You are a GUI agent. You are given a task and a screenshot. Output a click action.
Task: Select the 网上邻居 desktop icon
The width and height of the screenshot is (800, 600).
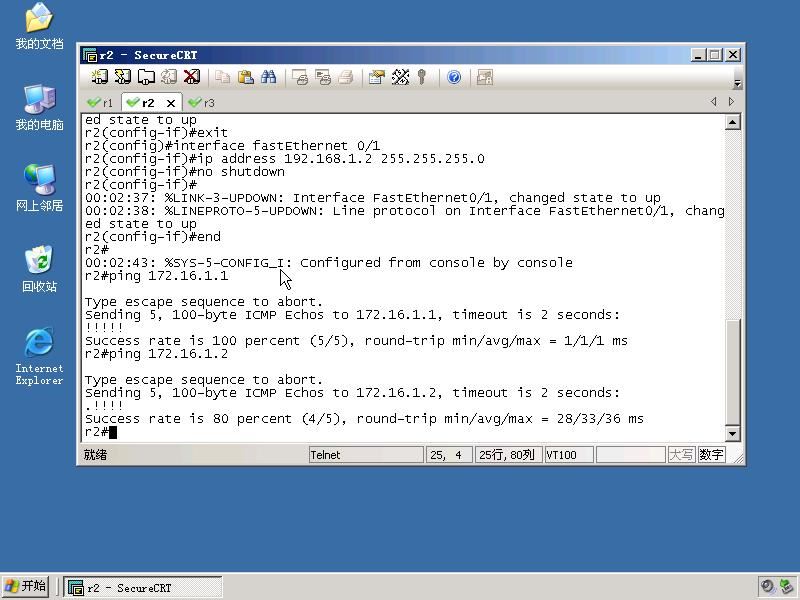pos(39,188)
